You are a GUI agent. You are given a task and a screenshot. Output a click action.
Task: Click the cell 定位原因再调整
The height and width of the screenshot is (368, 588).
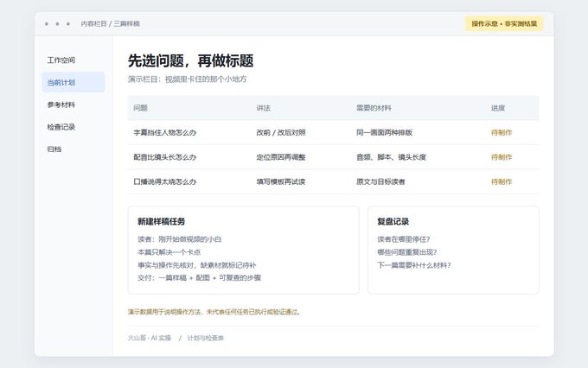point(281,157)
